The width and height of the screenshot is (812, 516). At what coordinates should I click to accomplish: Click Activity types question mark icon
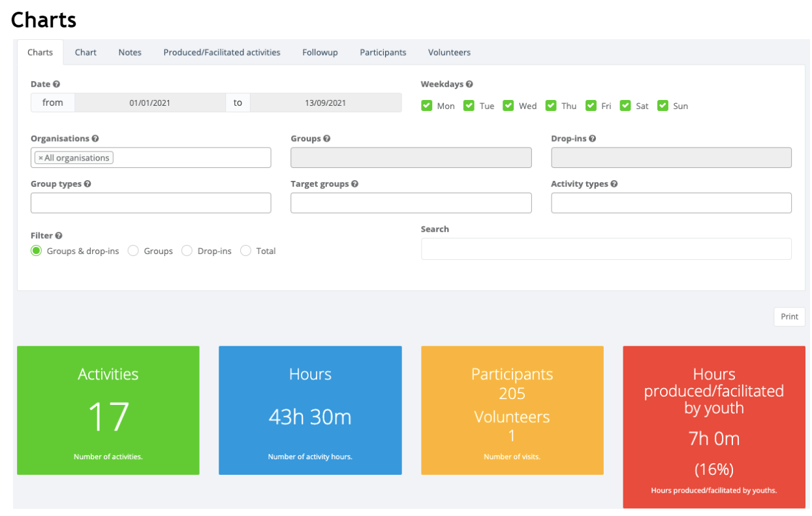(x=614, y=184)
